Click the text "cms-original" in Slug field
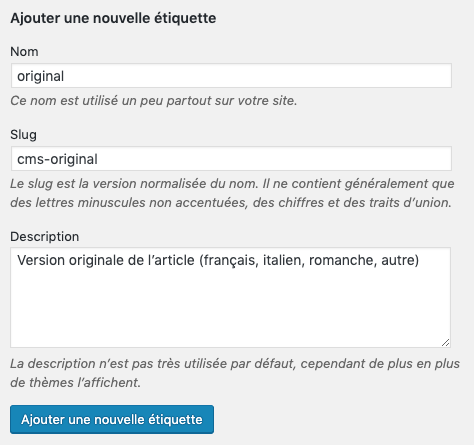 pyautogui.click(x=57, y=159)
